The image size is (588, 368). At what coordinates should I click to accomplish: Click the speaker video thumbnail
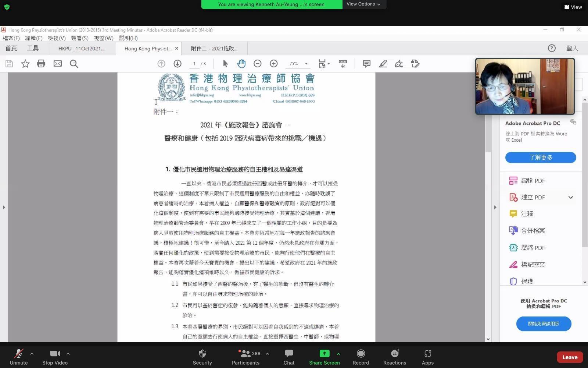click(525, 86)
